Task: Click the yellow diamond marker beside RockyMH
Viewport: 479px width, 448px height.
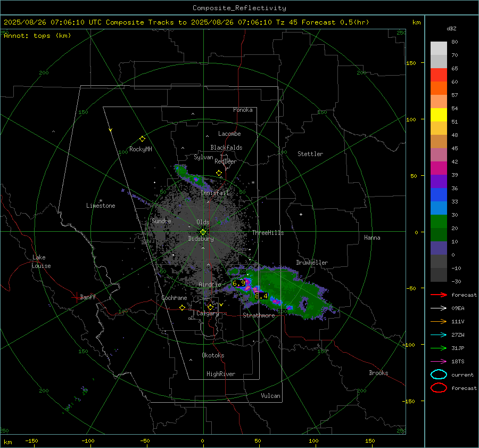Action: point(142,139)
